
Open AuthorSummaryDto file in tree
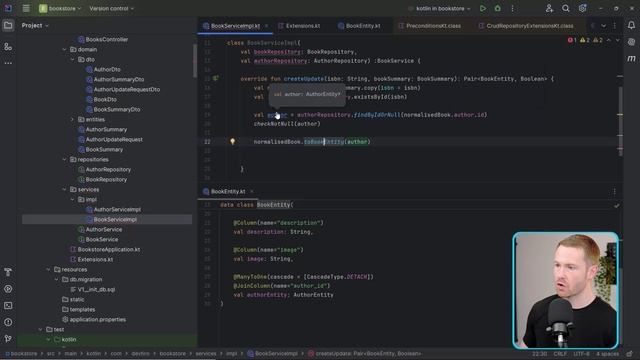coord(115,80)
